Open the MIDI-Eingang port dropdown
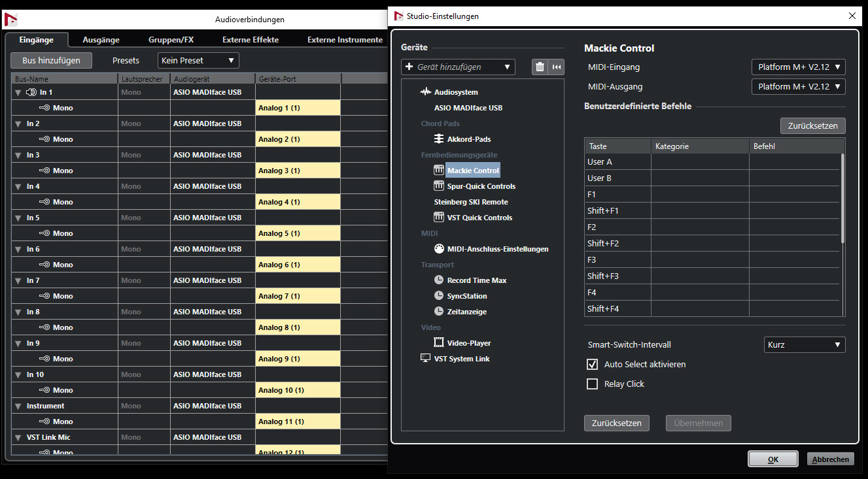868x479 pixels. coord(798,67)
